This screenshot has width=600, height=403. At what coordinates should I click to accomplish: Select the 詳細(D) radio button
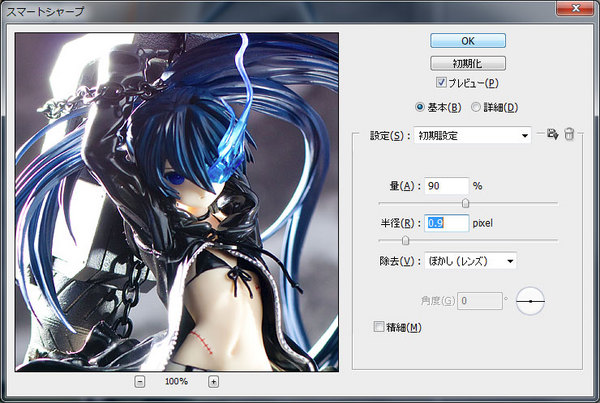[475, 107]
